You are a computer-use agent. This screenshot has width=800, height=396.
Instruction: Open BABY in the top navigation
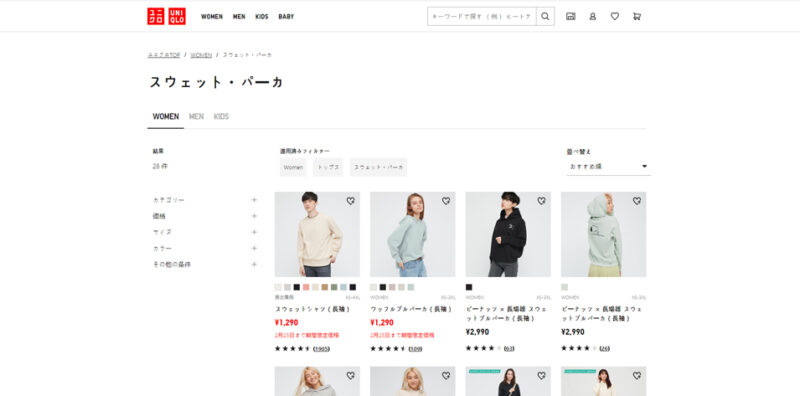click(x=286, y=16)
